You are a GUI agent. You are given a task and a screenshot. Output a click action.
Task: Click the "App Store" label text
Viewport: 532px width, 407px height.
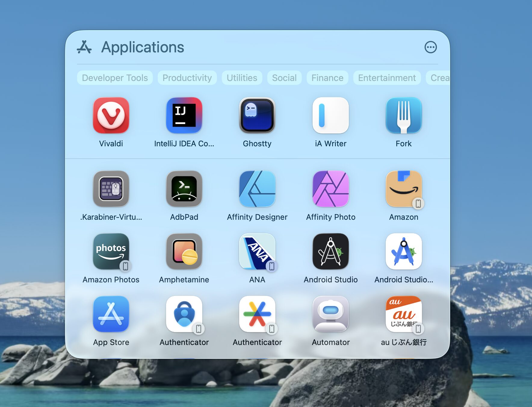pos(111,342)
